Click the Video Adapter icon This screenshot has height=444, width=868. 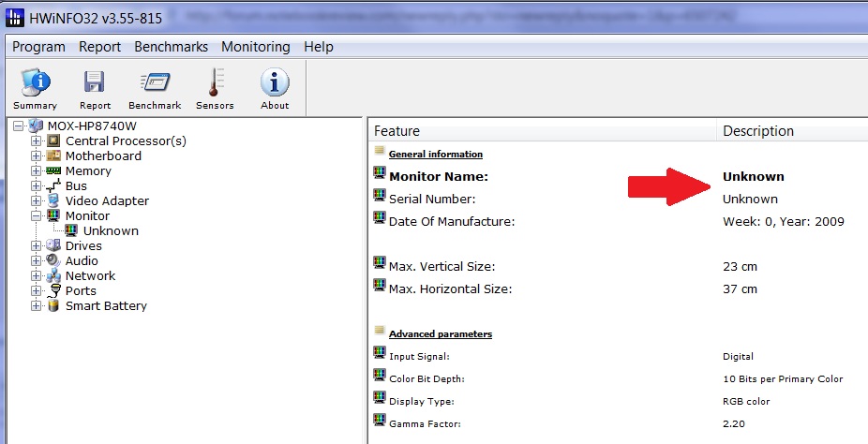pyautogui.click(x=53, y=200)
